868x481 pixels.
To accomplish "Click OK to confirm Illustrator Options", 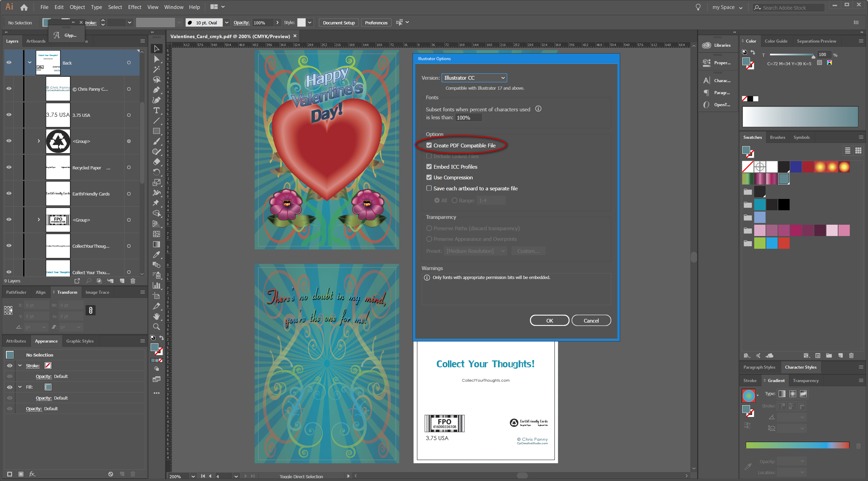I will click(548, 321).
